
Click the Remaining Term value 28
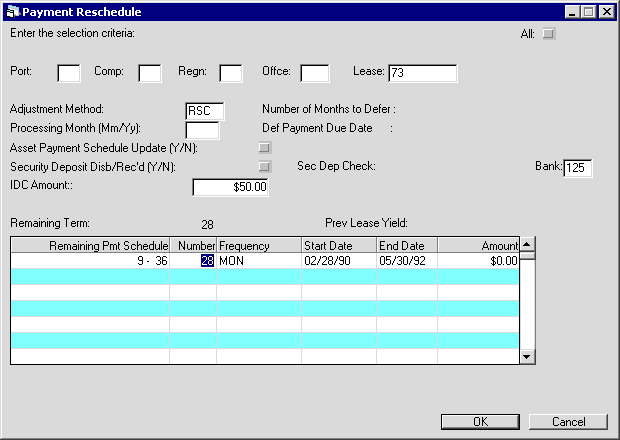pyautogui.click(x=208, y=225)
